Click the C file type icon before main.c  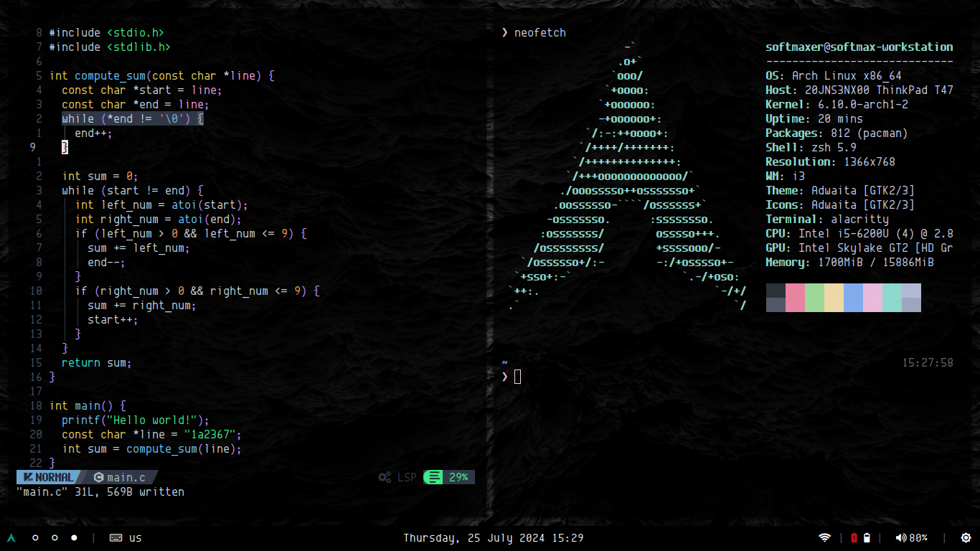pos(99,477)
